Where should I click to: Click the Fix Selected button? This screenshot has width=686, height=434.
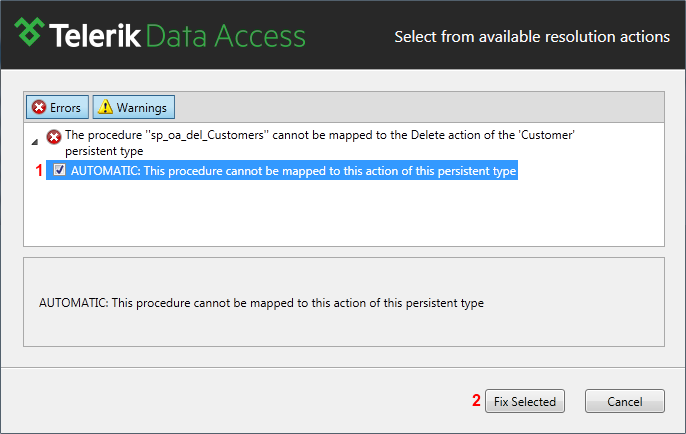(525, 401)
